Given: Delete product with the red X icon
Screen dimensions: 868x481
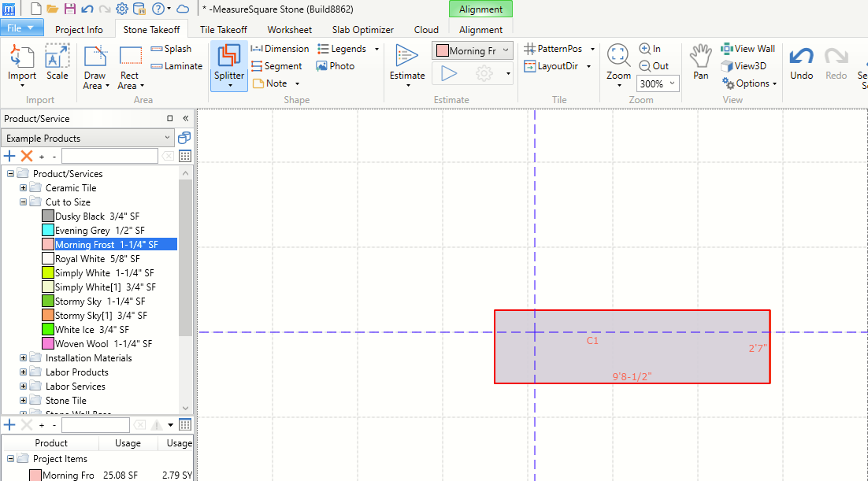Looking at the screenshot, I should pyautogui.click(x=27, y=156).
